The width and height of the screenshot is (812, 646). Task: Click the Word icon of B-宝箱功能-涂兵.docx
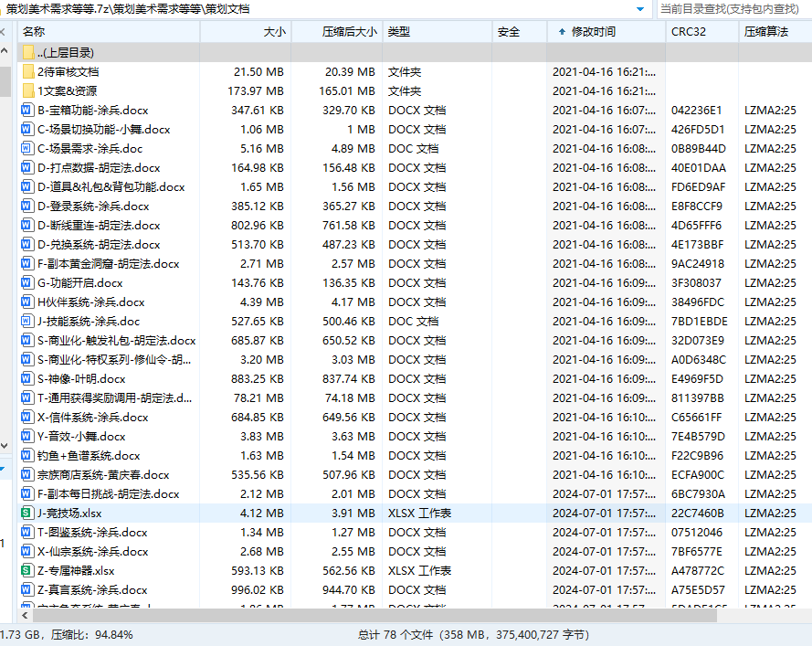pos(28,110)
